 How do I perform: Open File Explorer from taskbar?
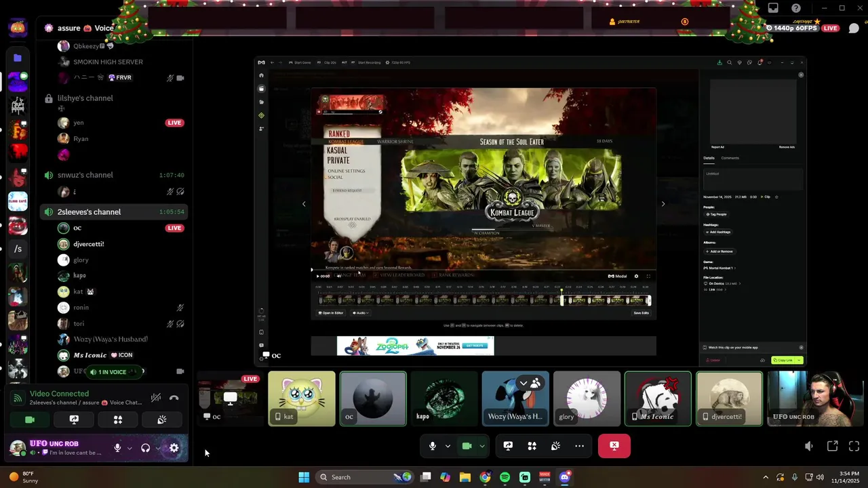coord(465,477)
